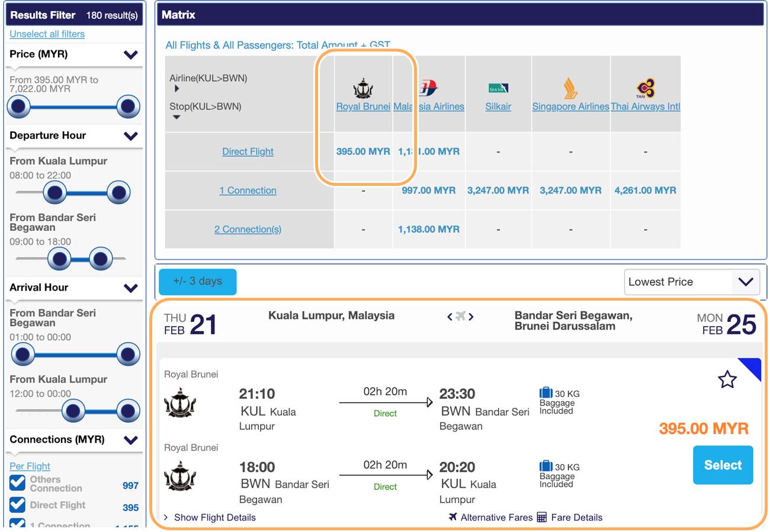Toggle the 1 Connection filter checkbox

18,523
